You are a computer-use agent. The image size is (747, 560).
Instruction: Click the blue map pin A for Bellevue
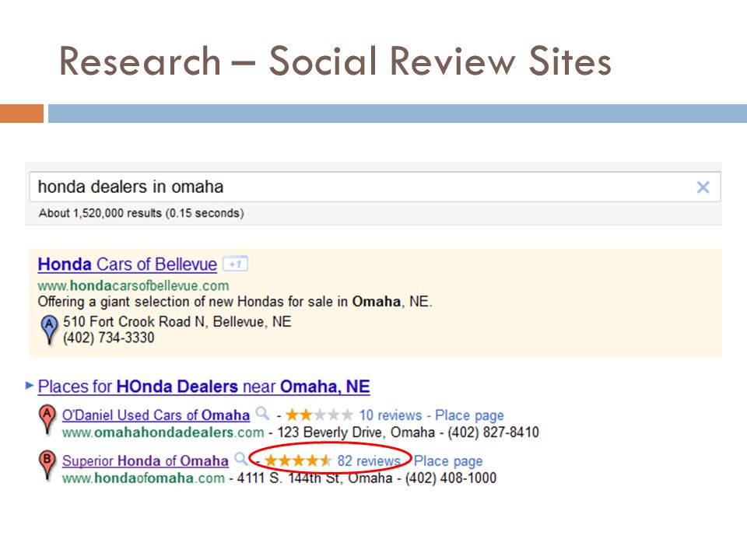[x=48, y=330]
